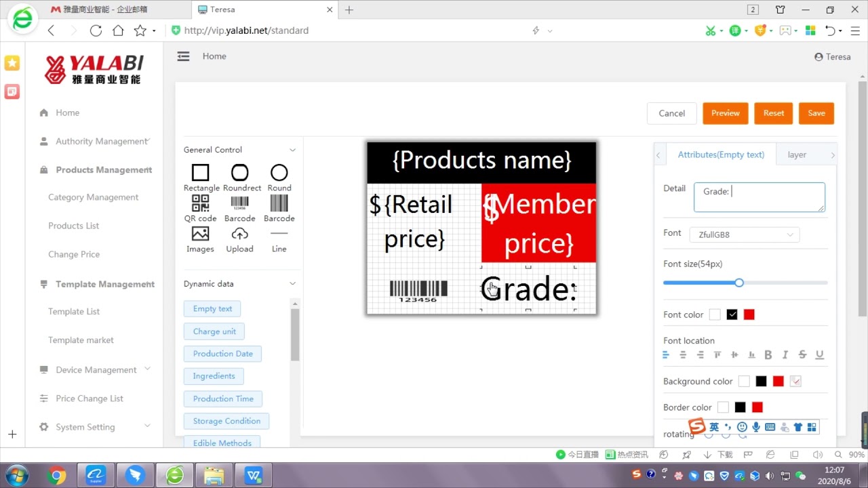Screen dimensions: 868x488
Task: Expand Device Management menu
Action: point(96,370)
